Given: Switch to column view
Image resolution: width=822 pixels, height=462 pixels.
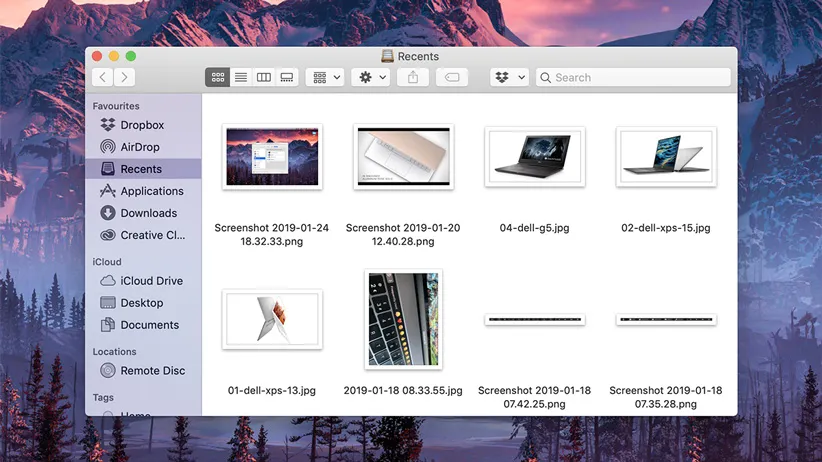Looking at the screenshot, I should 264,77.
